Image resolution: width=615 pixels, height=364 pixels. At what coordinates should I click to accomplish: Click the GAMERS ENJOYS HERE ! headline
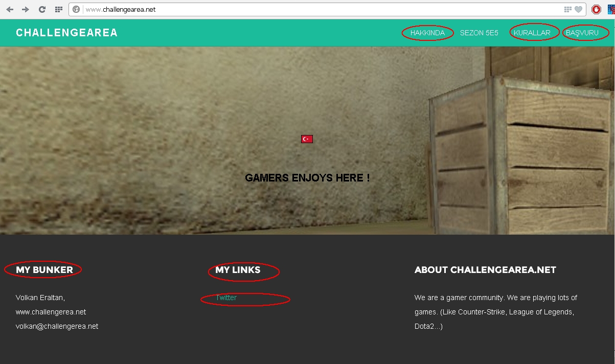pyautogui.click(x=307, y=178)
